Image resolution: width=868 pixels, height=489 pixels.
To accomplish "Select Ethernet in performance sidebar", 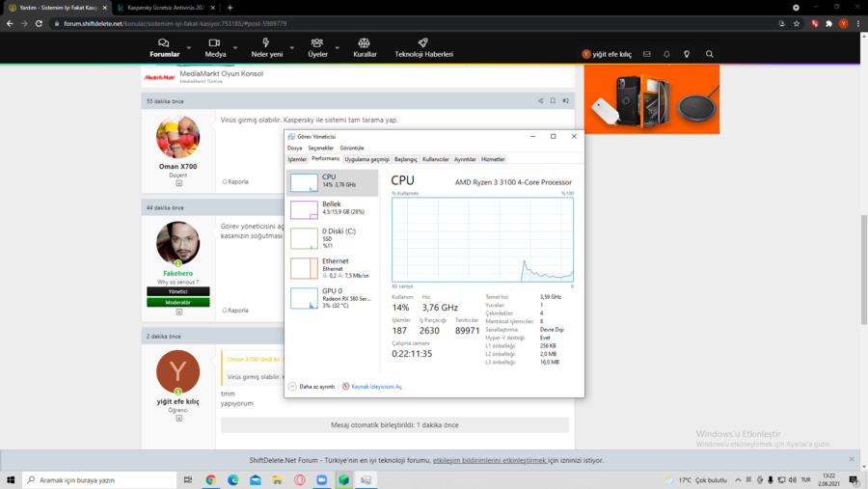I will coord(333,268).
